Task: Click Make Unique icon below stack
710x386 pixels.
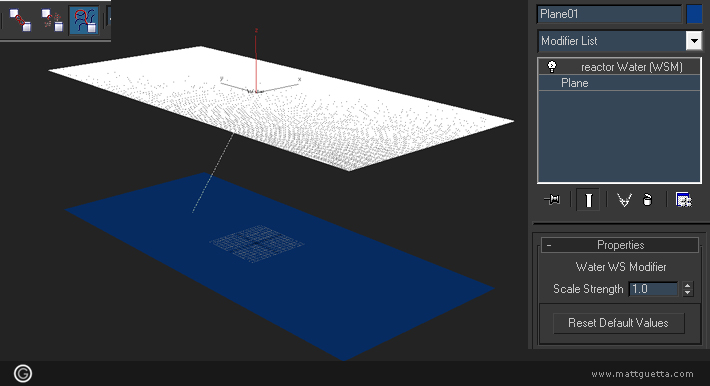Action: pos(624,200)
